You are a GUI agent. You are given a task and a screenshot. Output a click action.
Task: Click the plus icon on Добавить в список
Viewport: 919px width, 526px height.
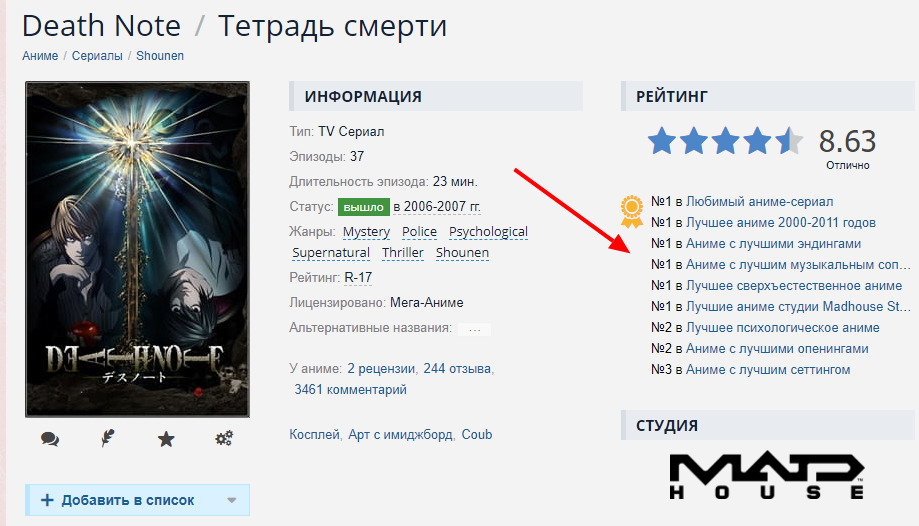click(x=47, y=500)
